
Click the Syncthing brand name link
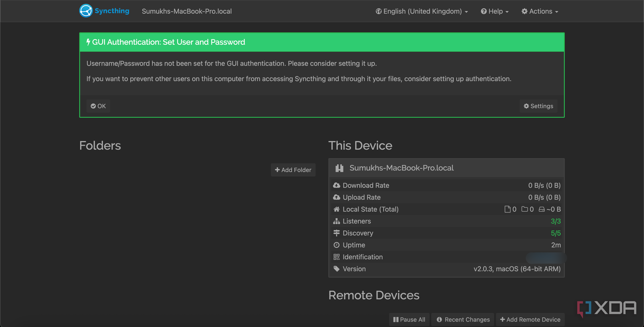click(x=112, y=11)
